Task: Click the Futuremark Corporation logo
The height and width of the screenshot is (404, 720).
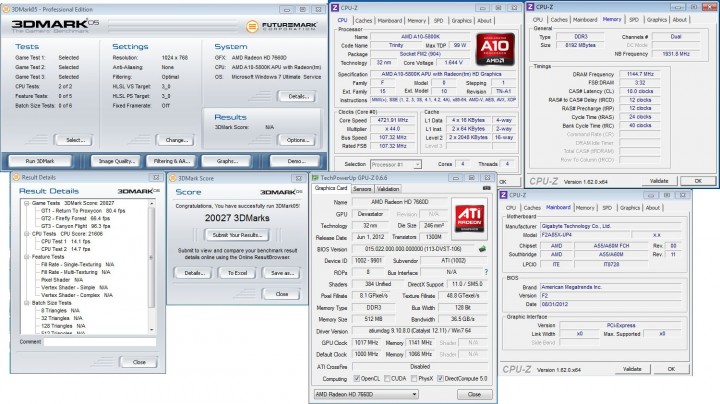Action: point(281,26)
